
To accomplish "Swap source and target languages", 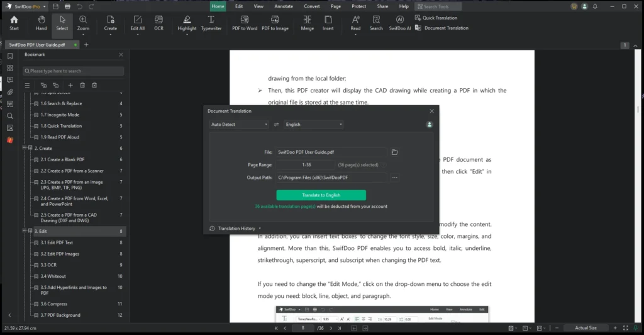I will tap(277, 125).
